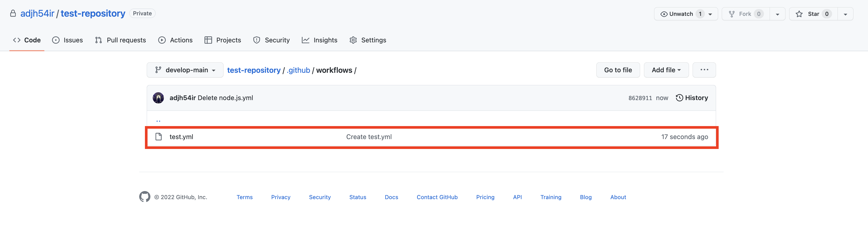The width and height of the screenshot is (868, 248).
Task: Open the Status footer link
Action: [358, 197]
